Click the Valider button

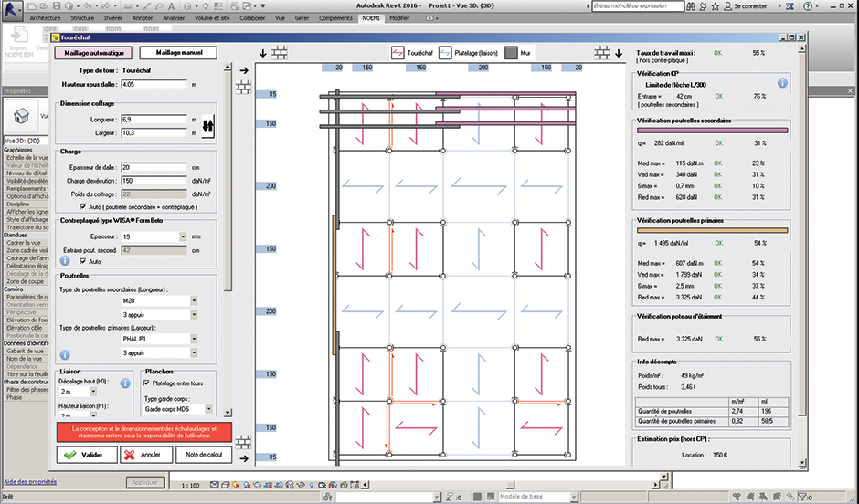(87, 455)
